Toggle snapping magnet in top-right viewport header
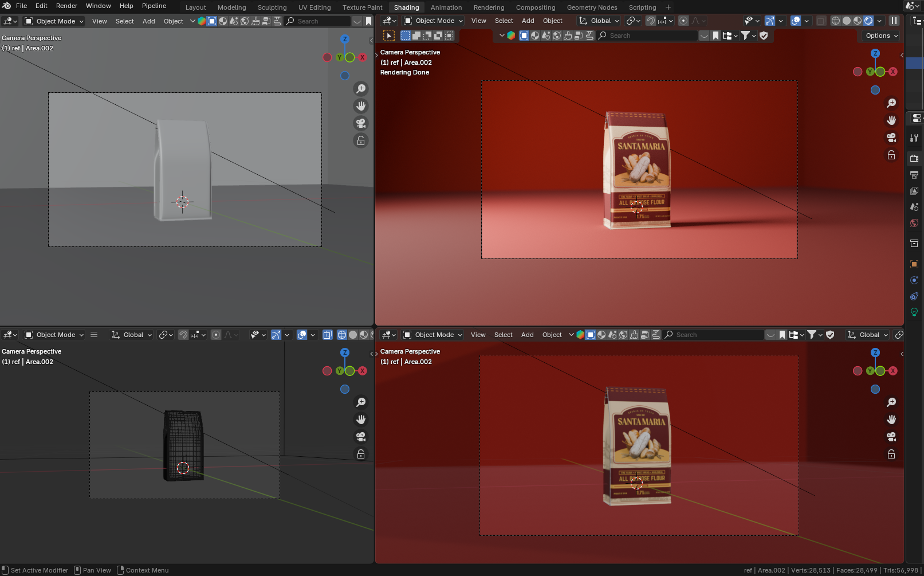Image resolution: width=924 pixels, height=576 pixels. 651,21
